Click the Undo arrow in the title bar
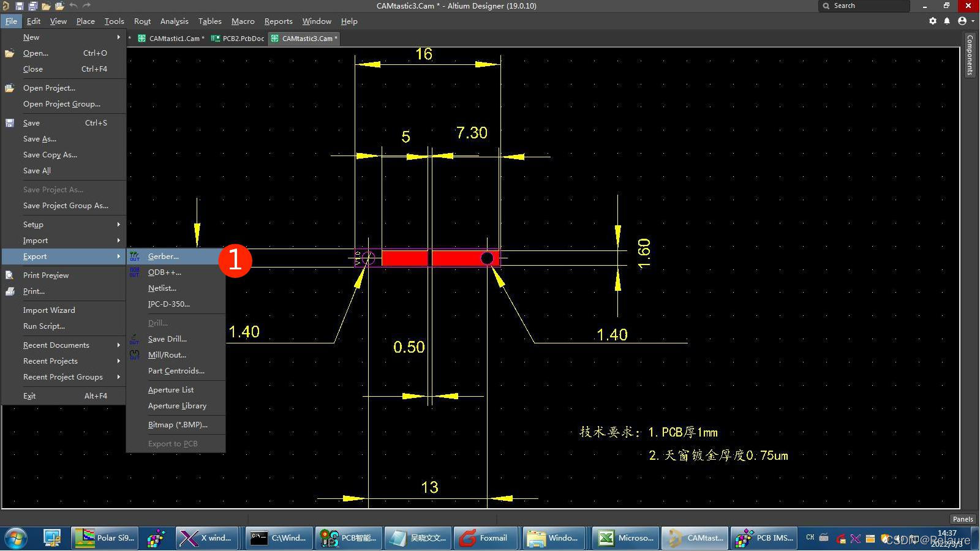Screen dimensions: 980x551 click(73, 6)
